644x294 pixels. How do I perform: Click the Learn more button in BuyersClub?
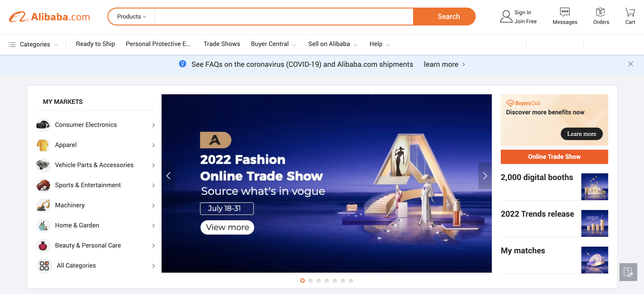pyautogui.click(x=581, y=133)
